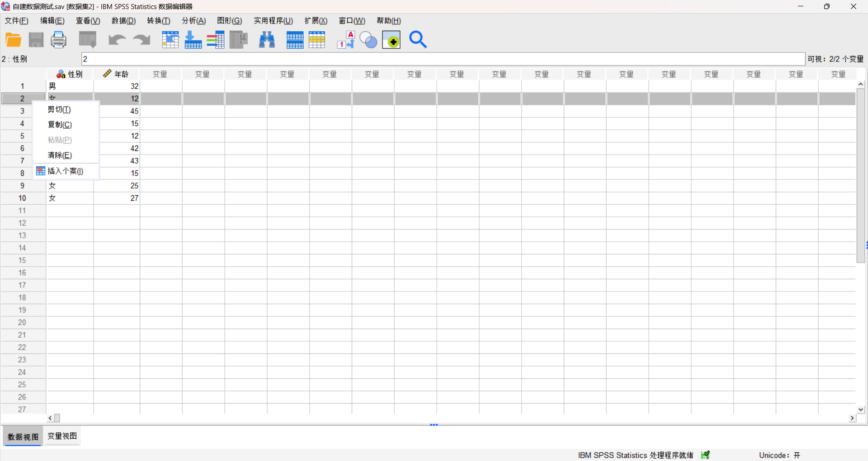Open the Search magnifier icon
Screen dimensions: 868x461
[418, 40]
